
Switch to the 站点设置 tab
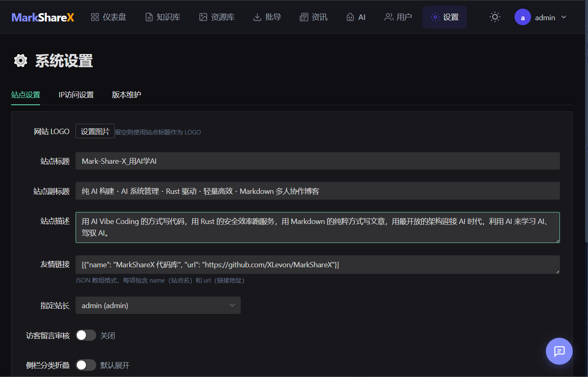(x=26, y=95)
